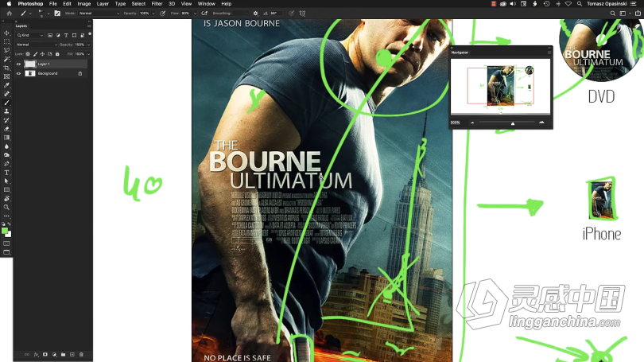The width and height of the screenshot is (644, 362).
Task: Select the Clone Stamp tool
Action: [x=6, y=111]
